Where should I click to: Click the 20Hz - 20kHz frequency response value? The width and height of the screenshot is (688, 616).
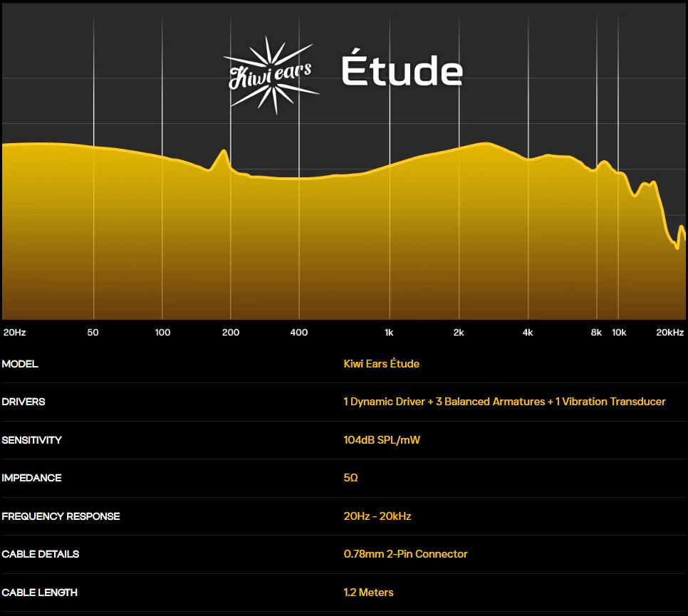[x=377, y=516]
